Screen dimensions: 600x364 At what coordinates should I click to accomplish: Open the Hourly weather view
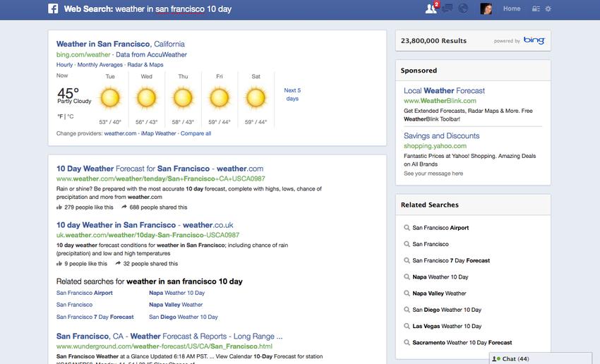64,65
